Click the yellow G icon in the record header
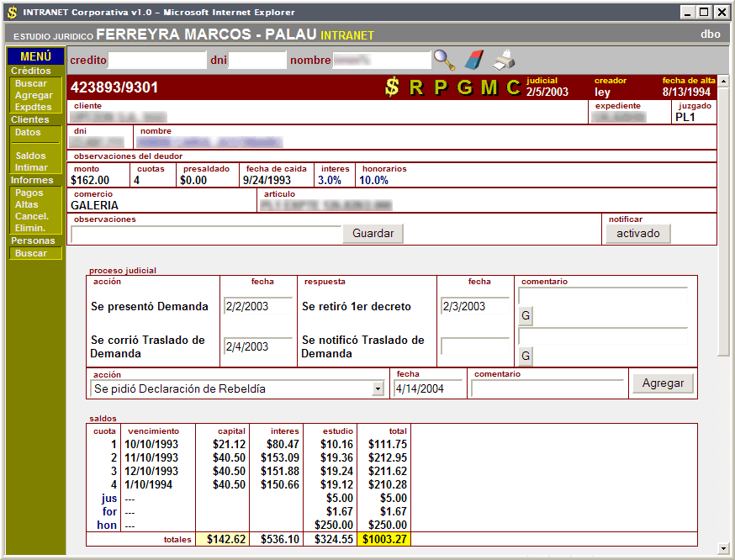The height and width of the screenshot is (560, 735). point(465,87)
